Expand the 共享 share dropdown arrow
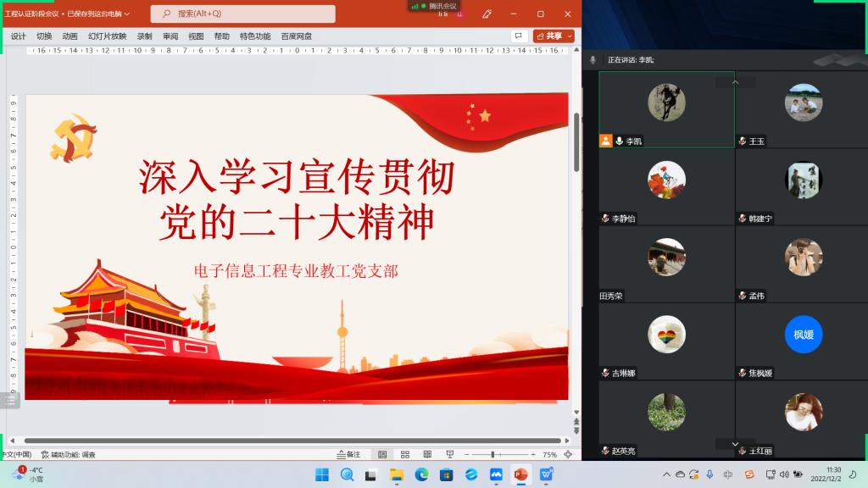The height and width of the screenshot is (488, 868). tap(569, 36)
